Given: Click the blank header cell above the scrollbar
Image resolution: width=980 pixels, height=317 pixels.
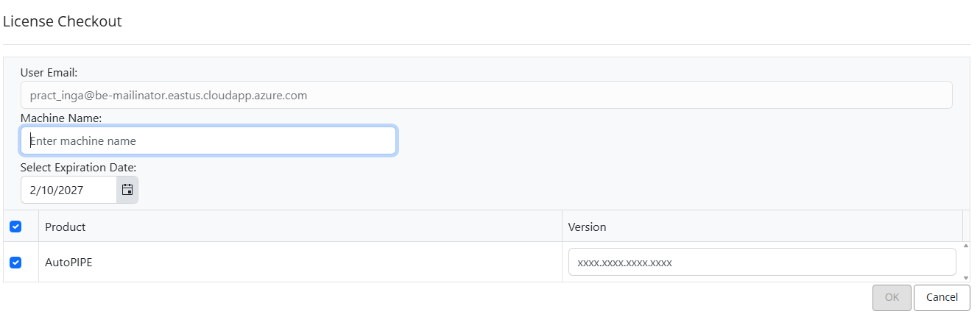Looking at the screenshot, I should [969, 227].
